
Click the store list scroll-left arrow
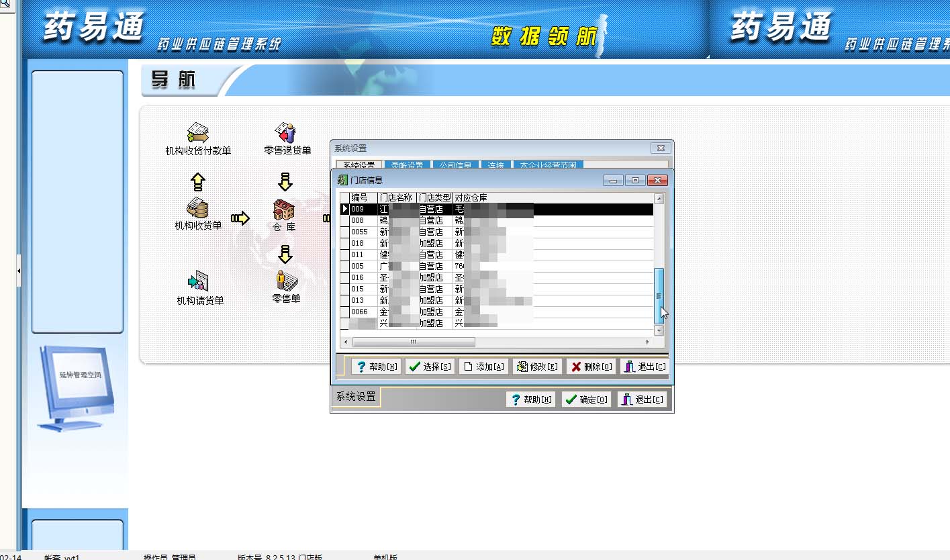click(346, 342)
